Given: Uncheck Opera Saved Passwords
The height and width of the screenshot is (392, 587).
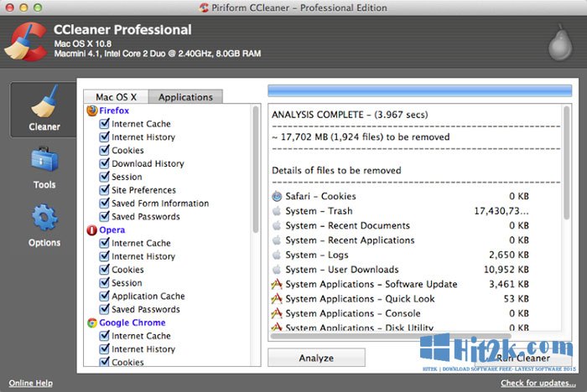Looking at the screenshot, I should coord(105,309).
